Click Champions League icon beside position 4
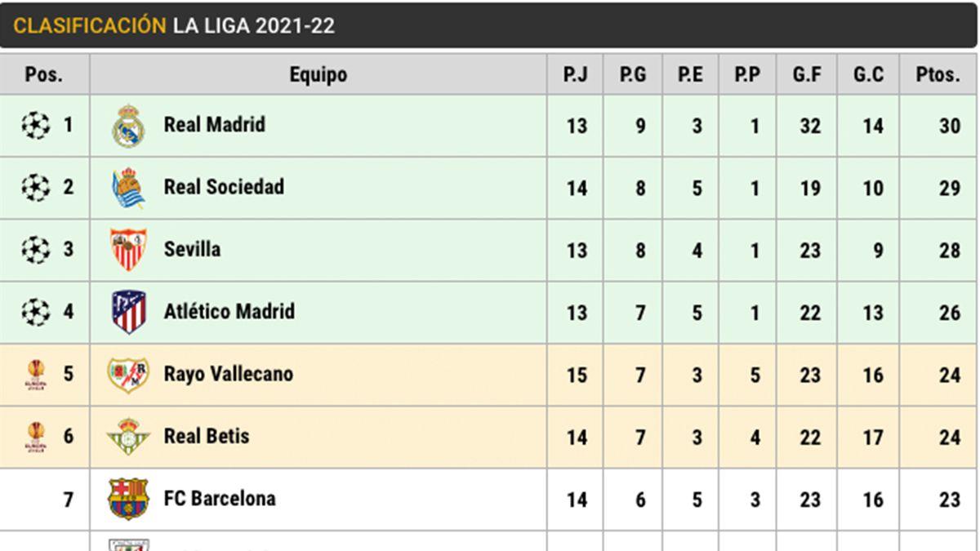Image resolution: width=980 pixels, height=551 pixels. (x=35, y=312)
